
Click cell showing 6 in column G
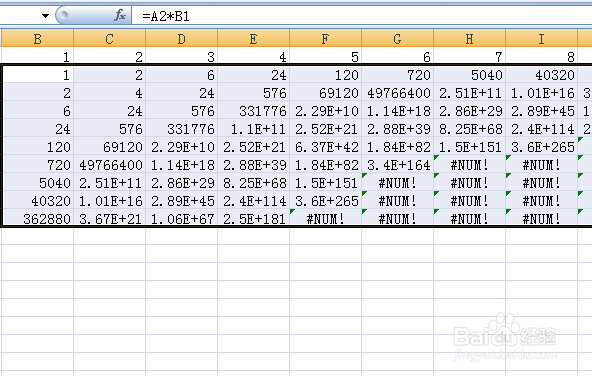(x=398, y=57)
